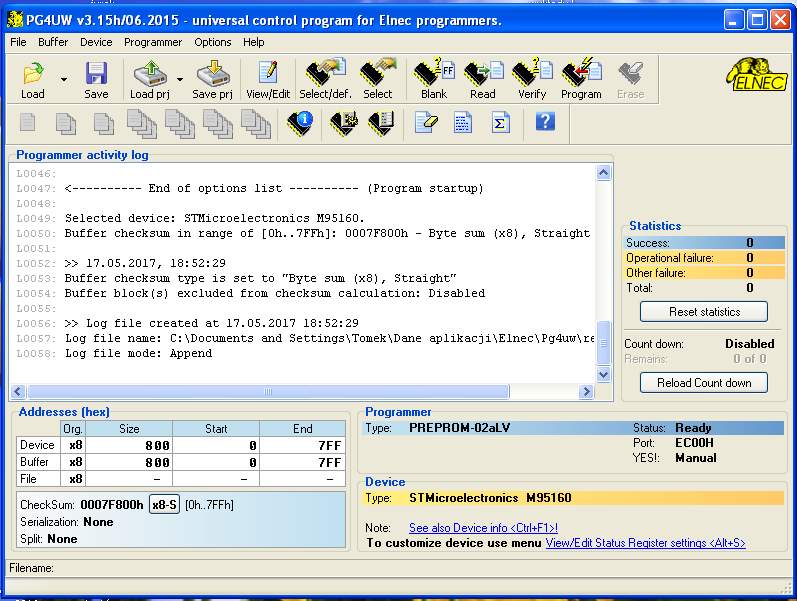Click the Reset statistics button
The image size is (797, 601).
click(x=704, y=312)
